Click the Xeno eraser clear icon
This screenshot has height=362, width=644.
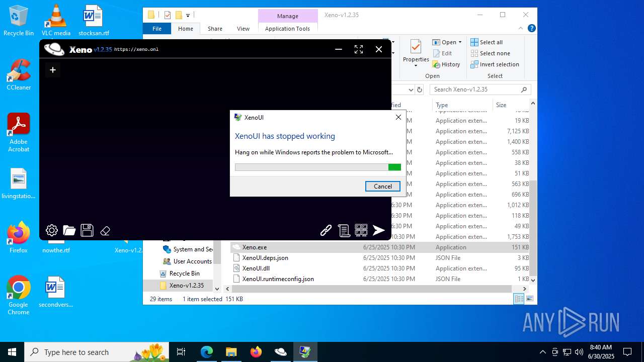(105, 231)
